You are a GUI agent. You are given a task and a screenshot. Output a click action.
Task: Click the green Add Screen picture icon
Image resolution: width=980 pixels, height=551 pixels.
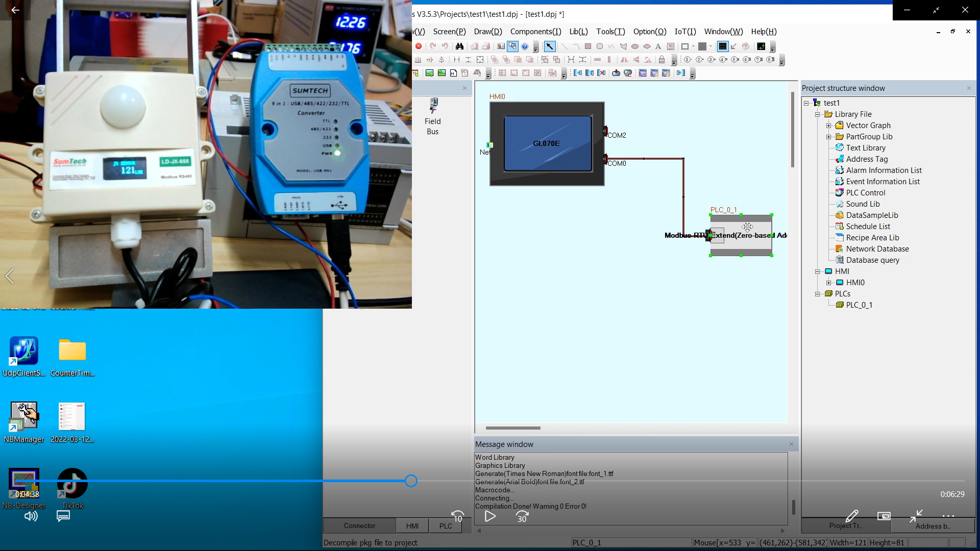coord(430,73)
